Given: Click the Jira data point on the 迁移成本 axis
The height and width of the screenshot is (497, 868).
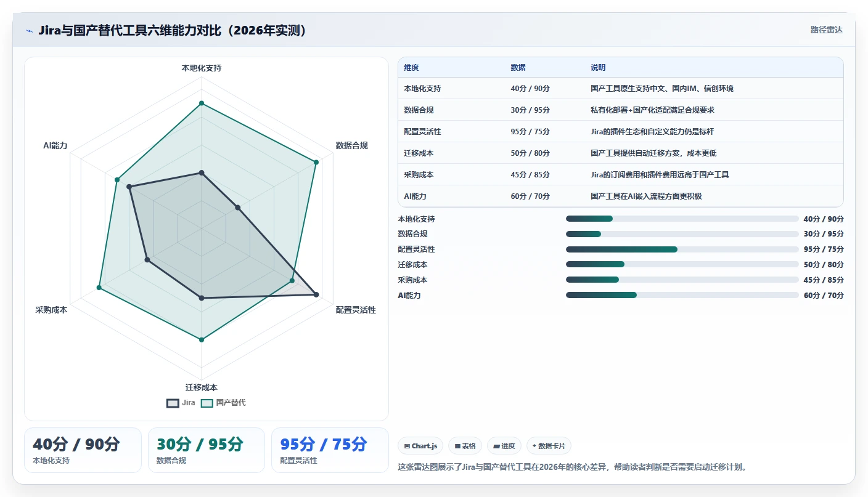Looking at the screenshot, I should pyautogui.click(x=201, y=298).
